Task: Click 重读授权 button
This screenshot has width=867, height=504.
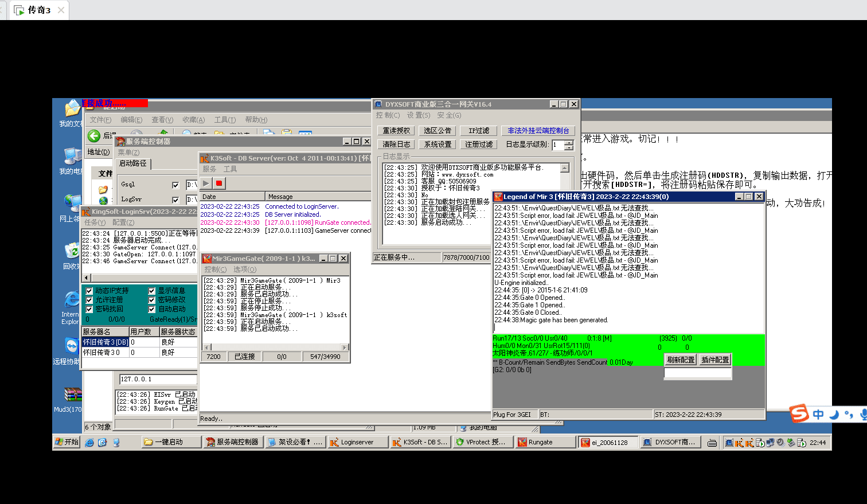Action: 397,131
